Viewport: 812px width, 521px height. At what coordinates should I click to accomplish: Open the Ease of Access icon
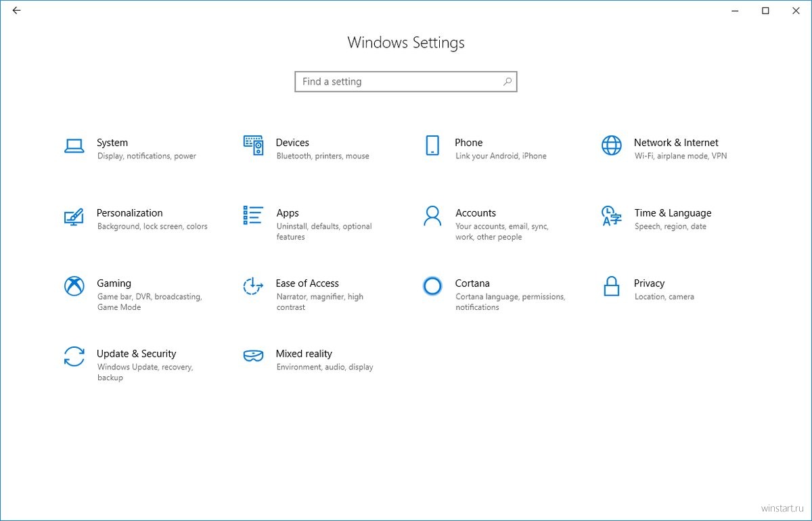[x=253, y=286]
